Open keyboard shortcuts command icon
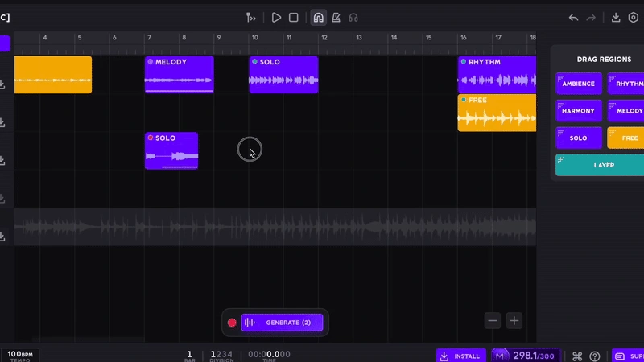The height and width of the screenshot is (362, 644). click(577, 356)
